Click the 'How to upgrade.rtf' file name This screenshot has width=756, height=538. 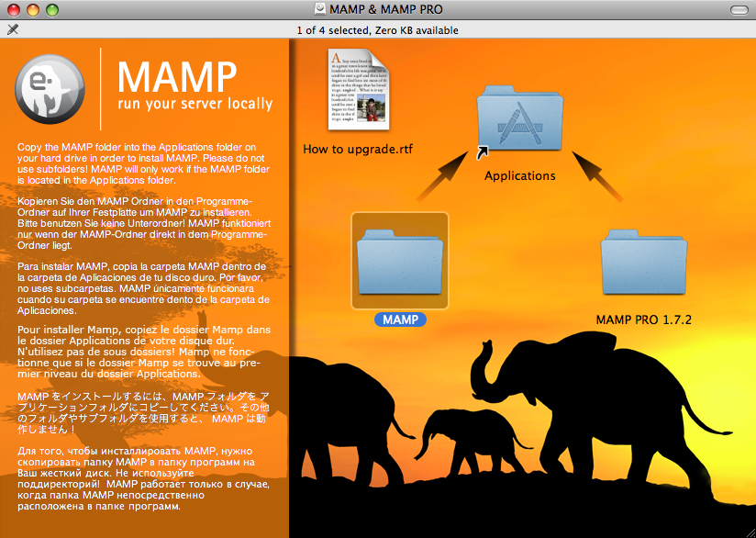pyautogui.click(x=359, y=149)
